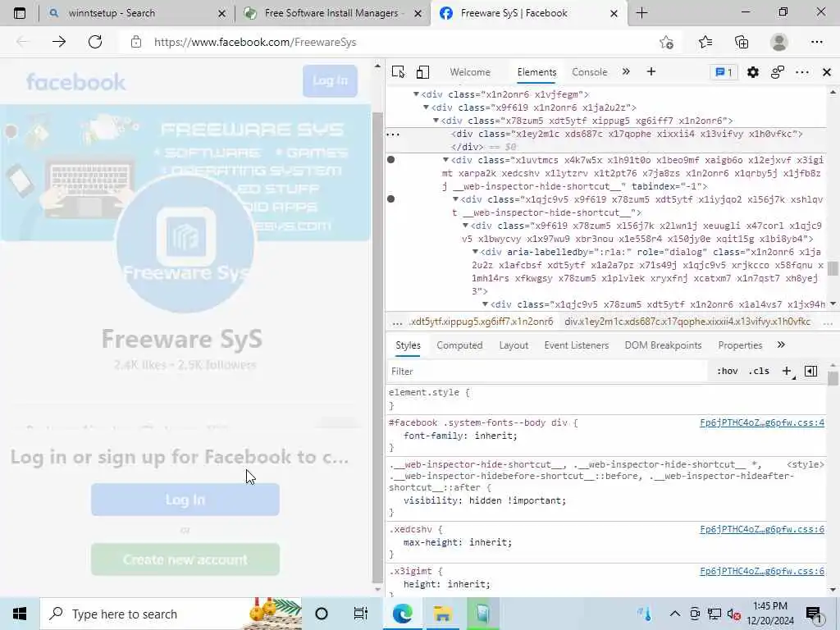Open the tab actions menu icon
This screenshot has width=840, height=630.
tap(20, 13)
